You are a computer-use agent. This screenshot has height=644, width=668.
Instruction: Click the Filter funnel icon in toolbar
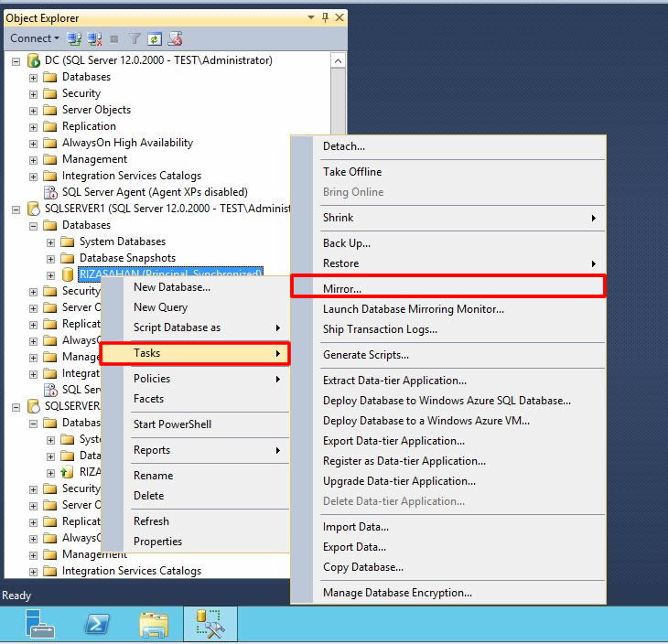[x=135, y=38]
